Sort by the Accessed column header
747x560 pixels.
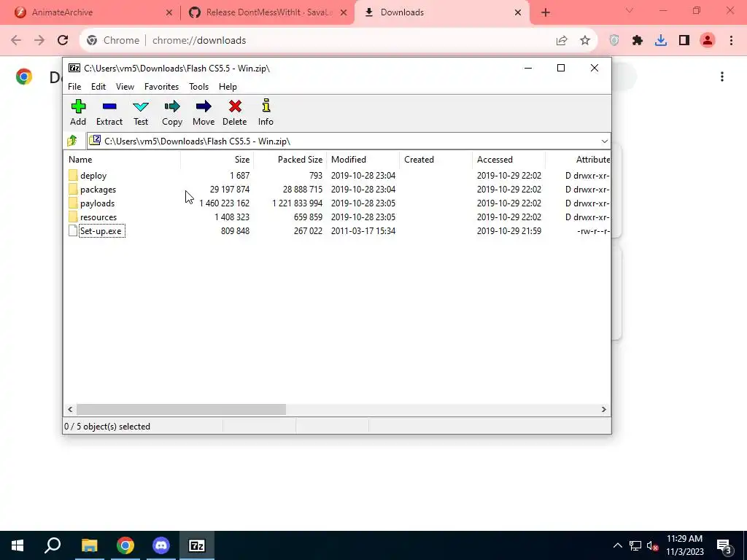(x=508, y=160)
